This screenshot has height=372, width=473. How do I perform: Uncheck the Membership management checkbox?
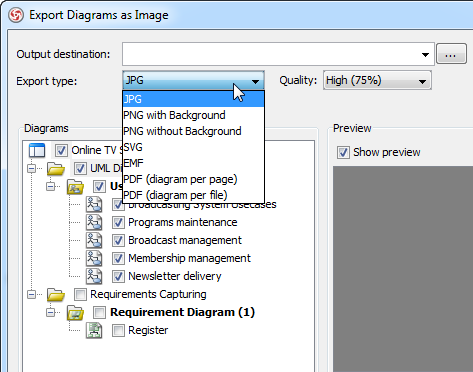click(x=118, y=258)
